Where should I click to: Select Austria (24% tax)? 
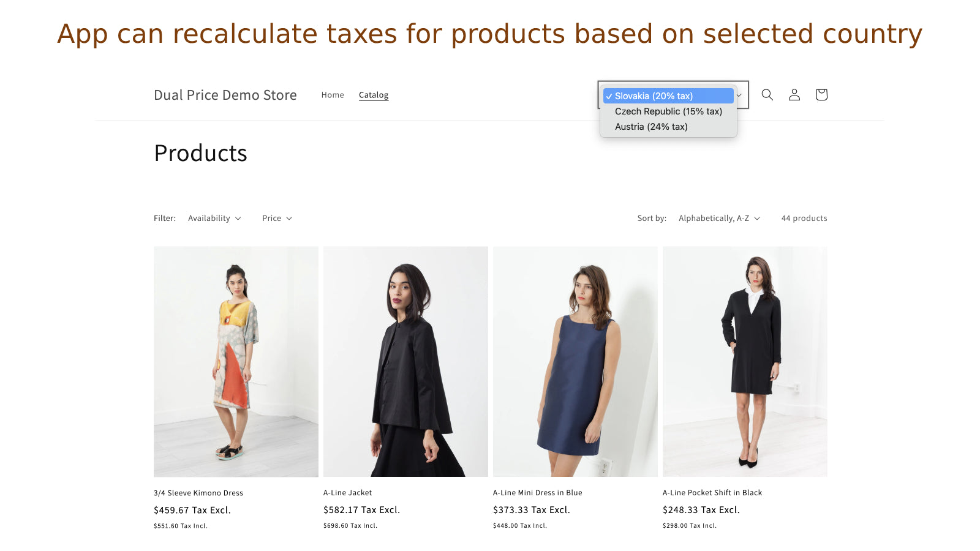[650, 127]
